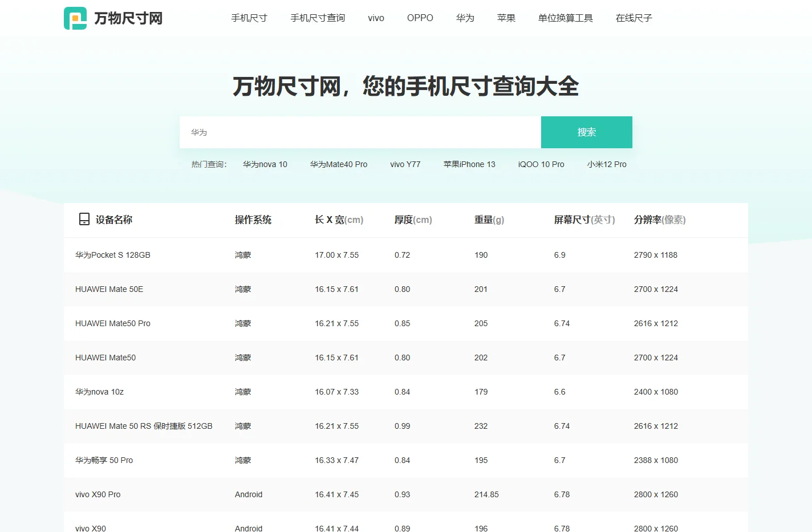Image resolution: width=812 pixels, height=532 pixels.
Task: Select hot query vivo Y77
Action: click(405, 164)
